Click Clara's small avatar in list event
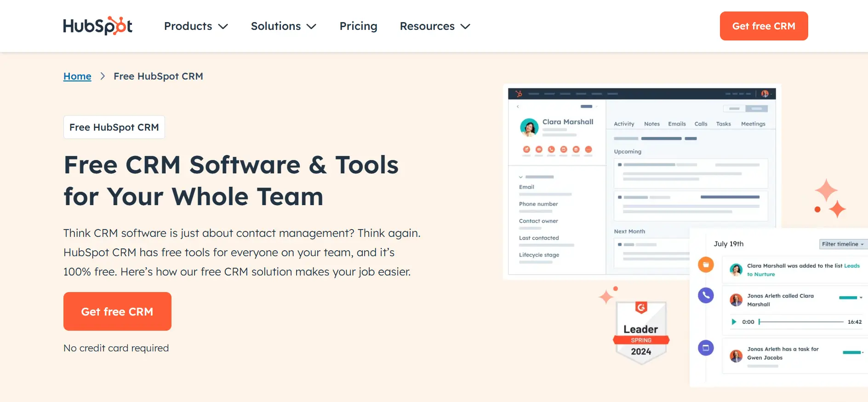This screenshot has width=868, height=402. [736, 270]
